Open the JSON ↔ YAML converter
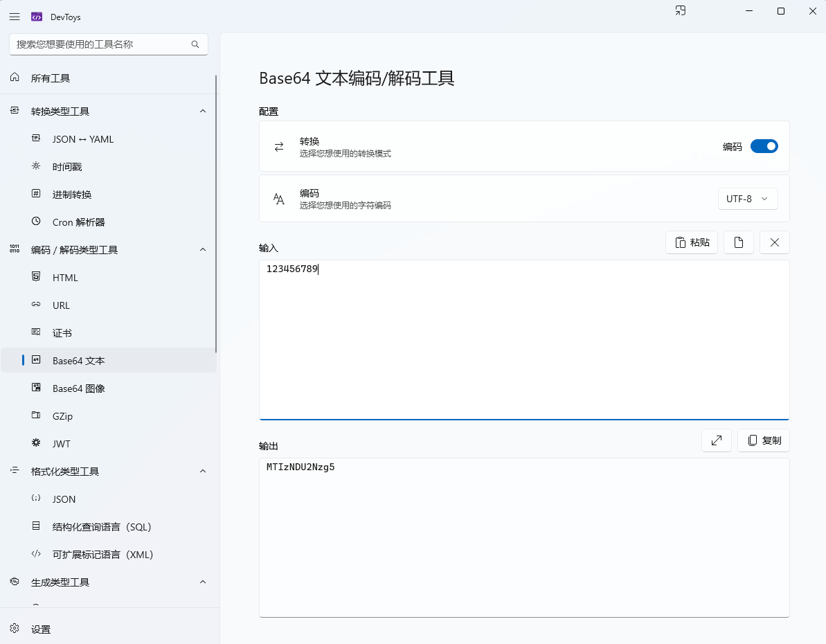The width and height of the screenshot is (826, 644). 108,139
